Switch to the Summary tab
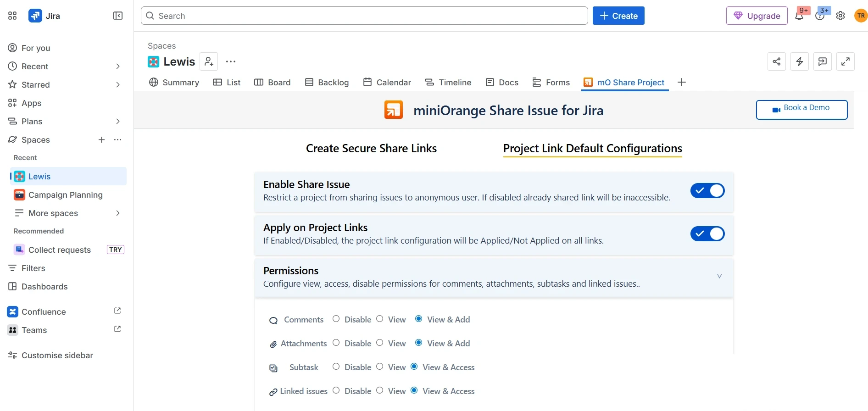The height and width of the screenshot is (411, 868). (174, 82)
